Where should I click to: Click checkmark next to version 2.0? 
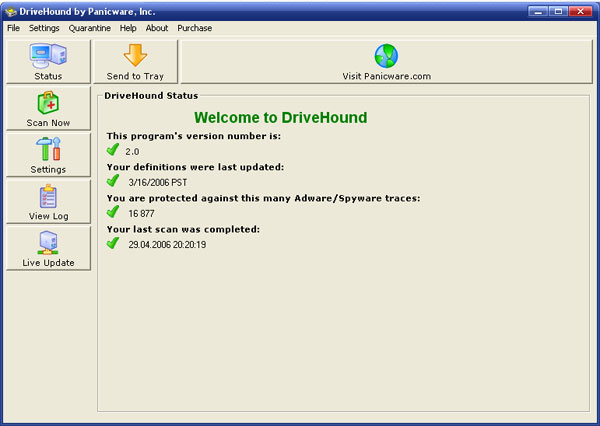point(113,150)
